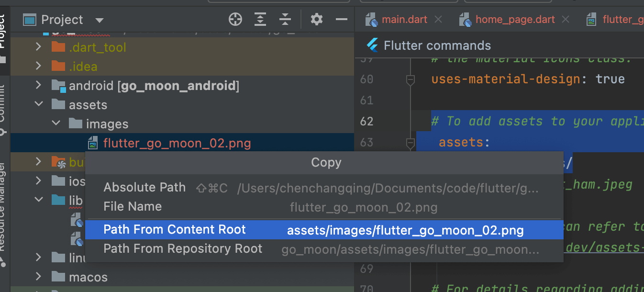This screenshot has width=644, height=292.
Task: Choose Path From Content Root option
Action: (175, 230)
